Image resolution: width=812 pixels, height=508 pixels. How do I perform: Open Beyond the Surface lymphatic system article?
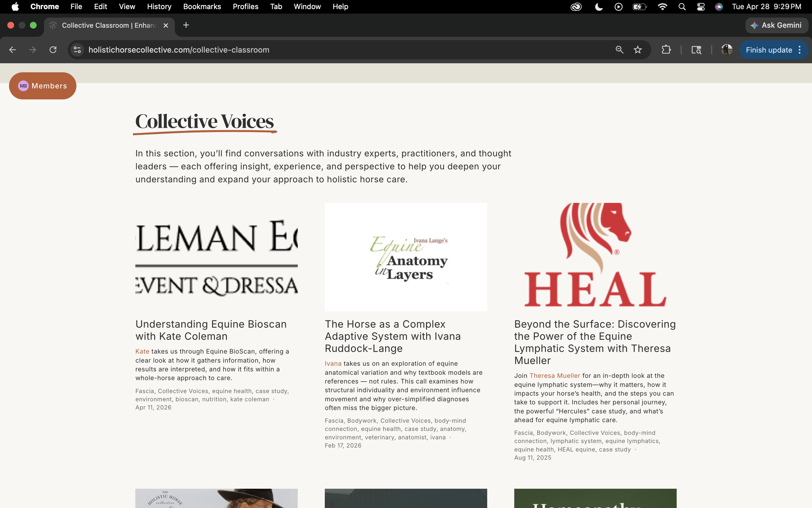click(x=595, y=342)
